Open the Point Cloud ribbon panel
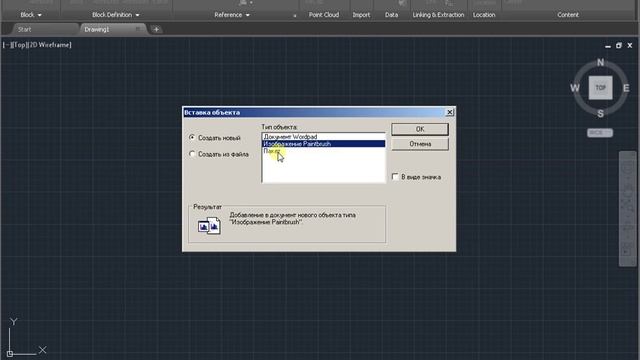 [x=324, y=15]
